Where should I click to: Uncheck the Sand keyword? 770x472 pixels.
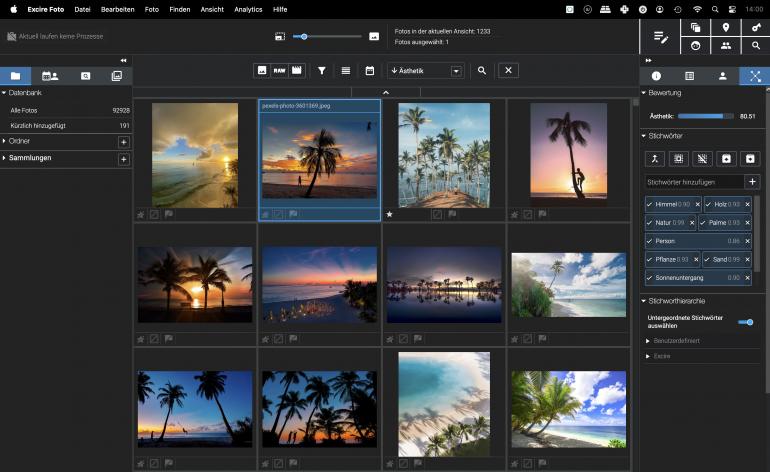click(x=707, y=259)
